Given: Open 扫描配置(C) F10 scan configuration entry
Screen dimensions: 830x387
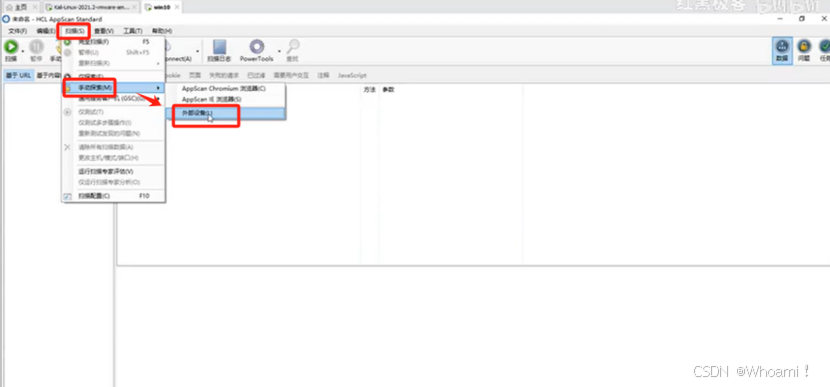Looking at the screenshot, I should 114,196.
